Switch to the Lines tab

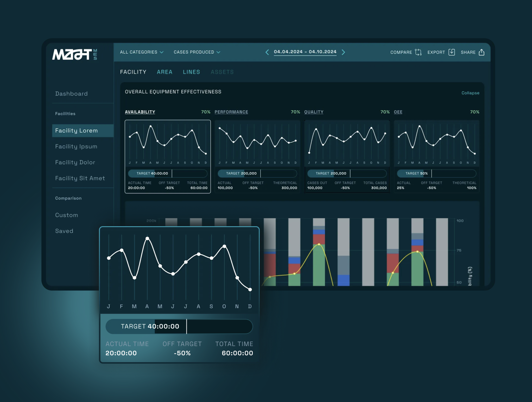click(191, 72)
